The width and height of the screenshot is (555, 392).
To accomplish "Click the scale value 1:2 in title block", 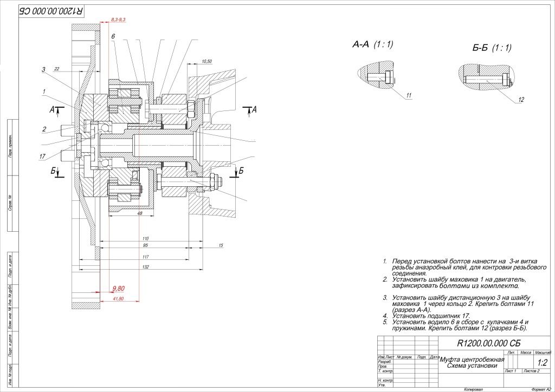I will (541, 363).
